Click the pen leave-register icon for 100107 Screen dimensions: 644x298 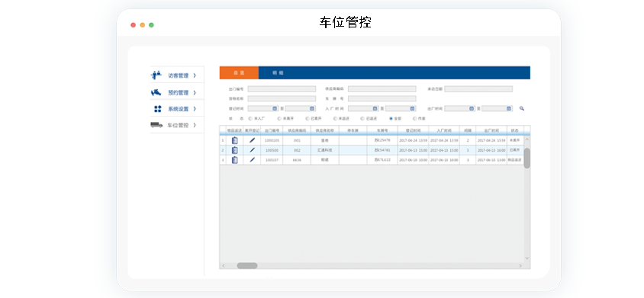click(252, 160)
